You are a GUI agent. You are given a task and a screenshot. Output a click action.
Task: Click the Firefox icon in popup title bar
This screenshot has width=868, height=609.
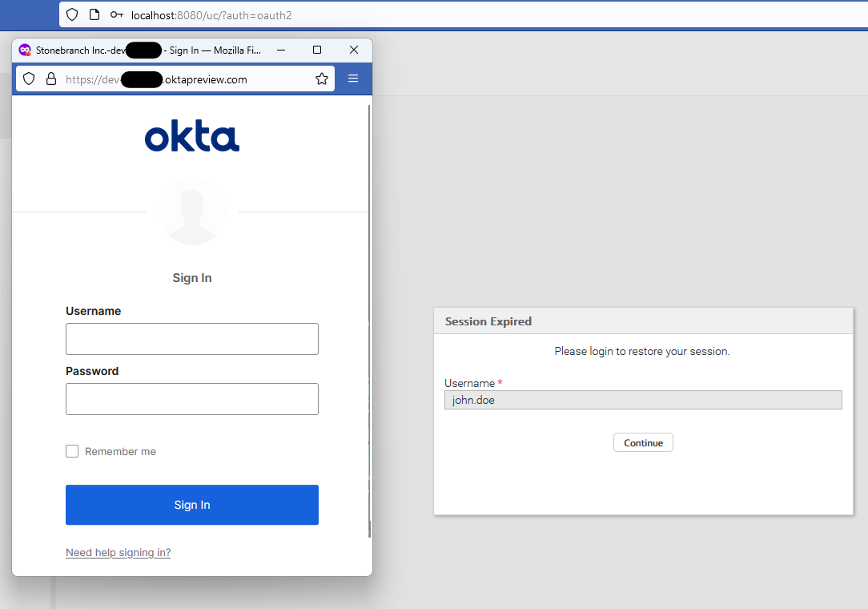pos(25,50)
